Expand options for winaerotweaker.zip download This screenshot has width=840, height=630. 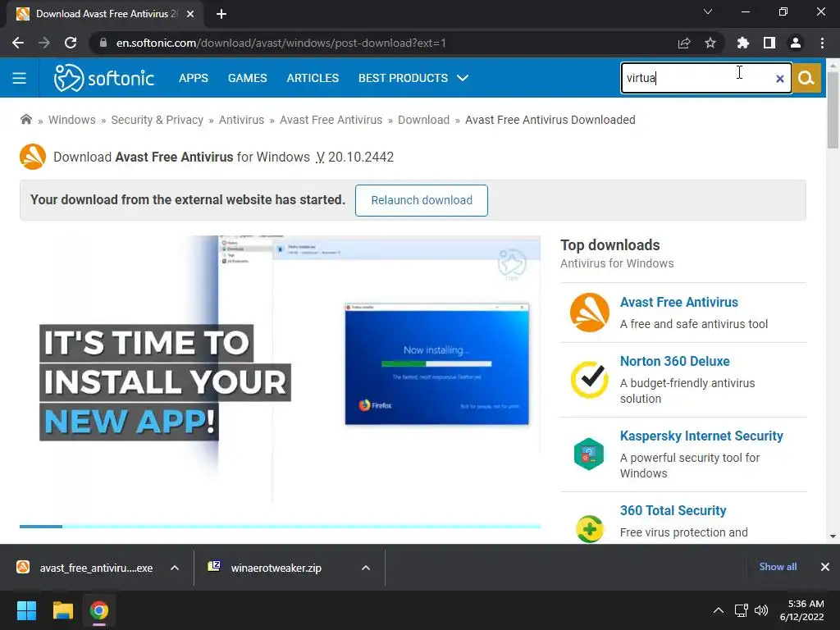pyautogui.click(x=366, y=568)
